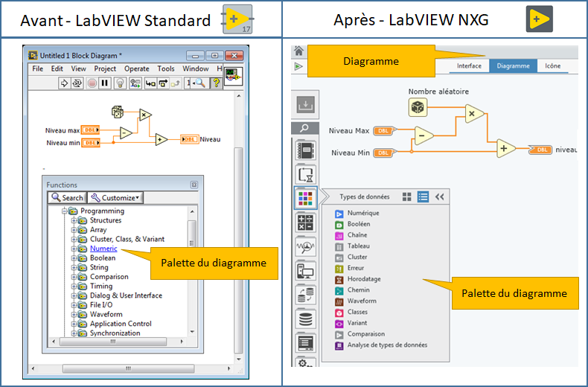Screen dimensions: 588x387
Task: Click the Niveau DBL indicator terminal
Action: coord(189,139)
